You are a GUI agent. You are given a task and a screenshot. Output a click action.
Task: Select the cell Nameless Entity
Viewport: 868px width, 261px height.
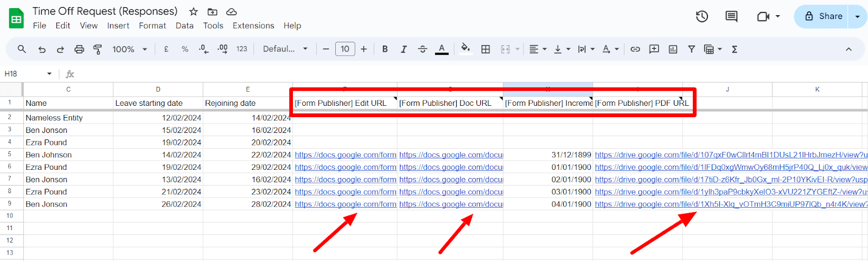pyautogui.click(x=68, y=118)
